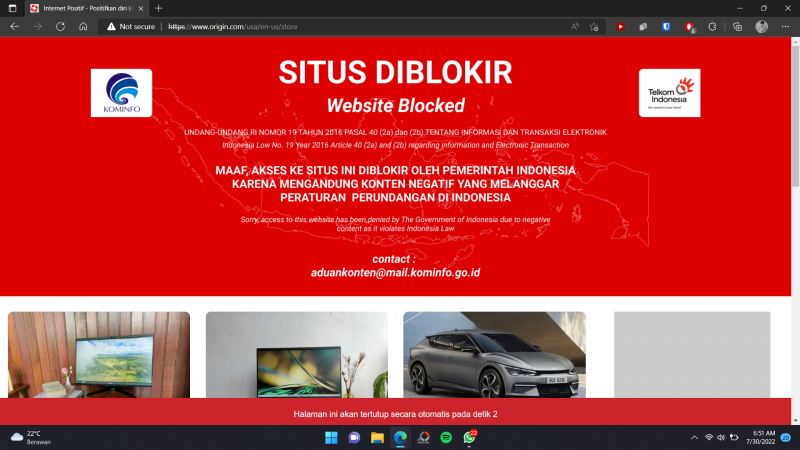Open the Wi-Fi network tray icon

tap(709, 437)
